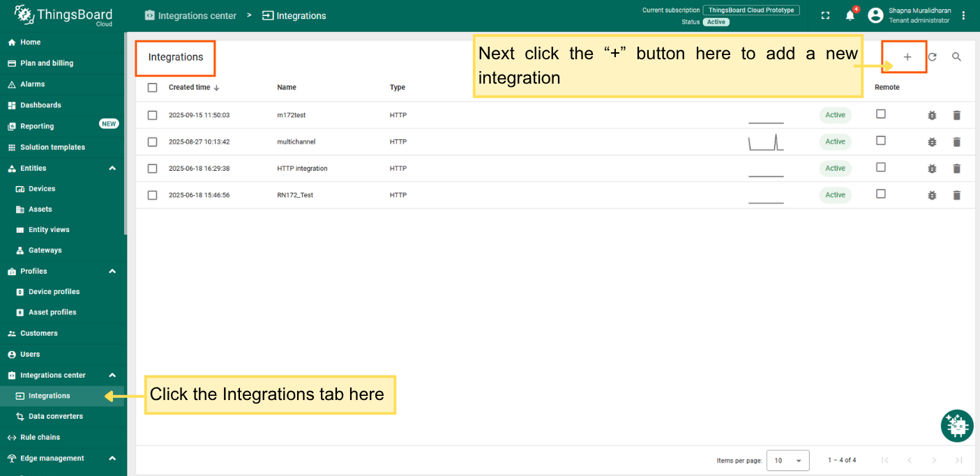This screenshot has width=980, height=476.
Task: Click the robot assistant icon
Action: [x=956, y=426]
